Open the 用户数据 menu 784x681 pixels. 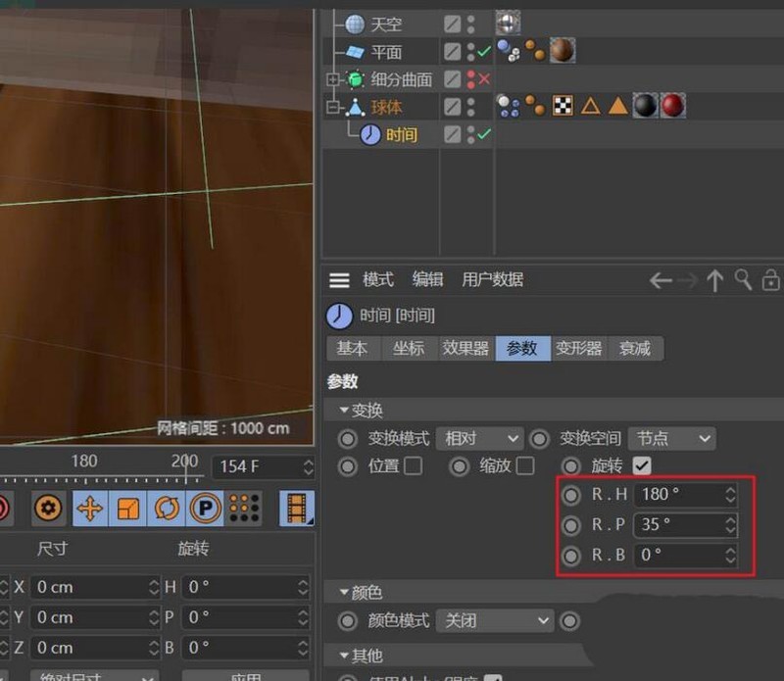pos(492,280)
